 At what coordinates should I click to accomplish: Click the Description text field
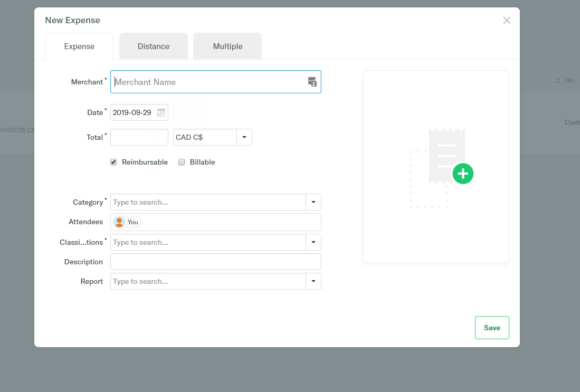click(x=216, y=262)
